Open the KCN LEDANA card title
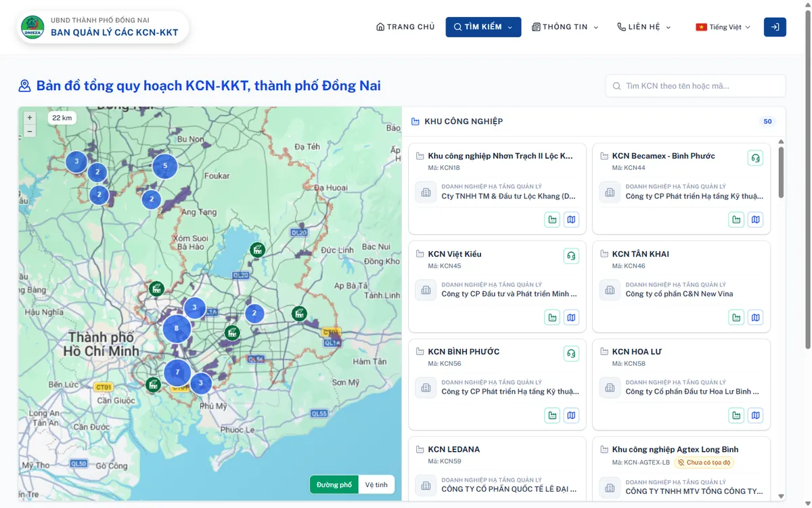 pyautogui.click(x=454, y=449)
